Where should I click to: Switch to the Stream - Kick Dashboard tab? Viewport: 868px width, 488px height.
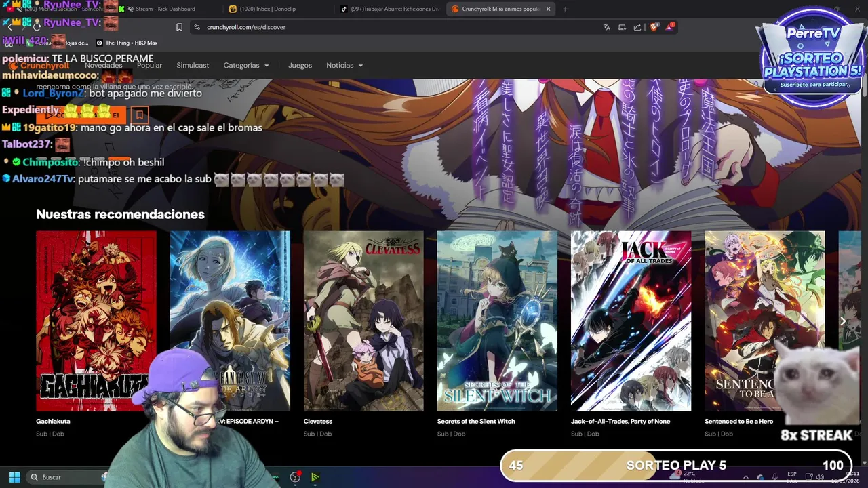click(165, 9)
